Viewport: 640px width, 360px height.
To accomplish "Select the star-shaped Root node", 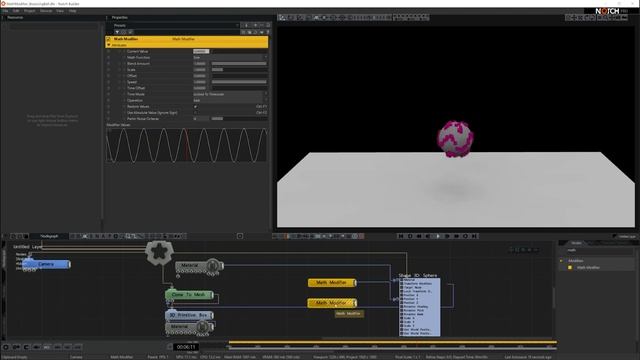I will (x=159, y=253).
